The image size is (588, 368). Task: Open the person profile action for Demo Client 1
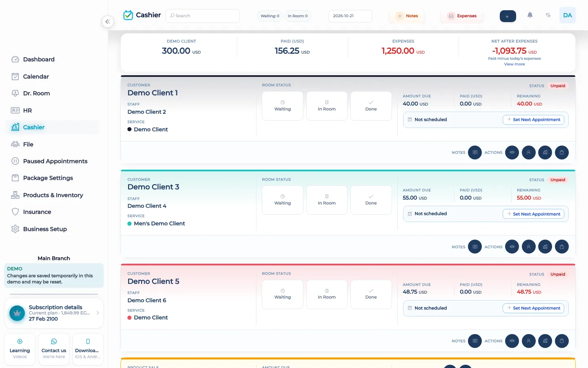(x=529, y=153)
